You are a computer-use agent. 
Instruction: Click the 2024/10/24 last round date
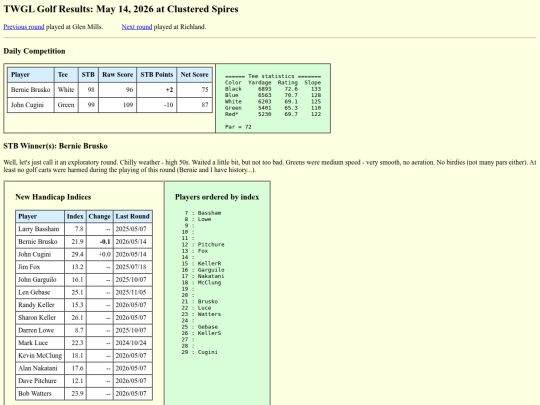tap(133, 343)
